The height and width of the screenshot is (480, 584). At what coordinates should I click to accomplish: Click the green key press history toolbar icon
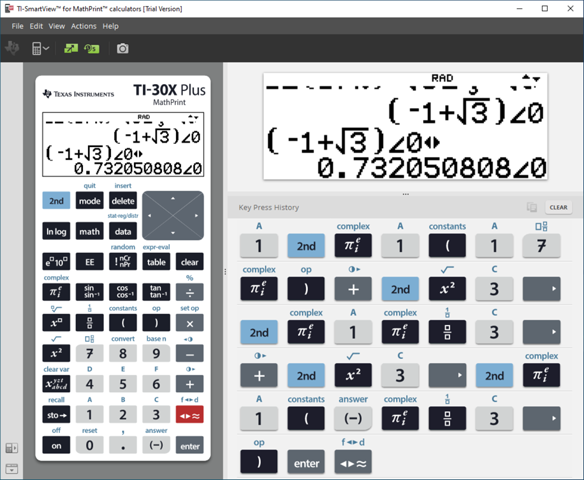(92, 48)
